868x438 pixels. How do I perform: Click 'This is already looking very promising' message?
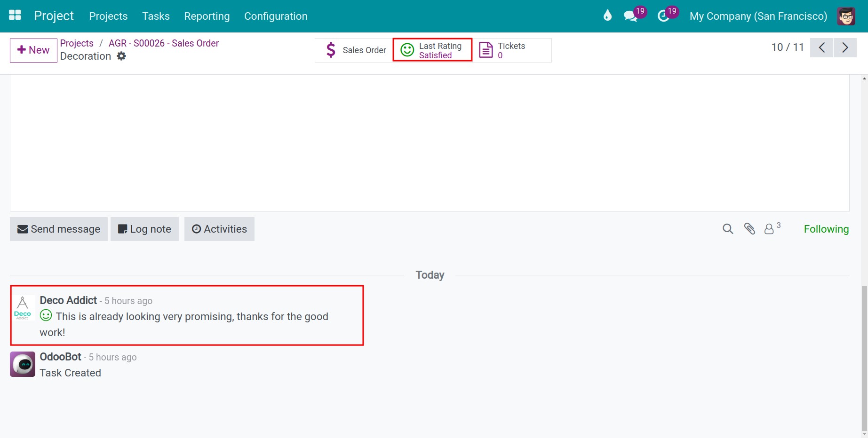[184, 324]
